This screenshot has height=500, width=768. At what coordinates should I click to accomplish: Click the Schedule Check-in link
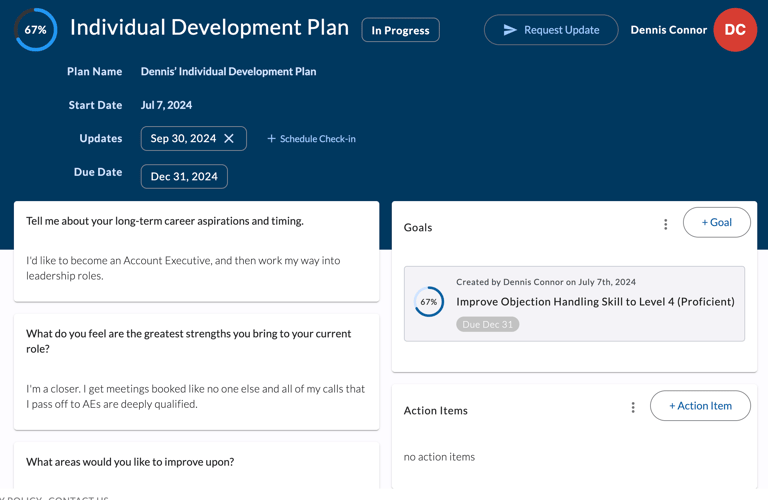[318, 139]
